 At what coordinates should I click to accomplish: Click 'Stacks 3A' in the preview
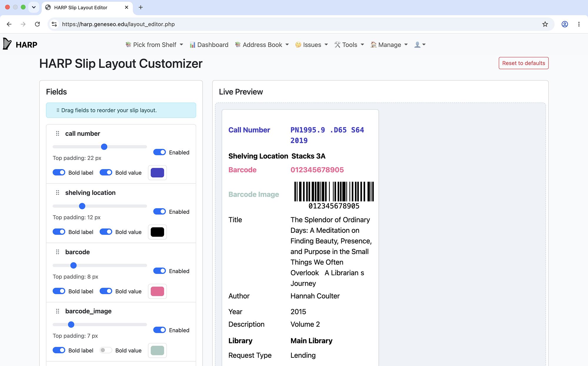[308, 156]
